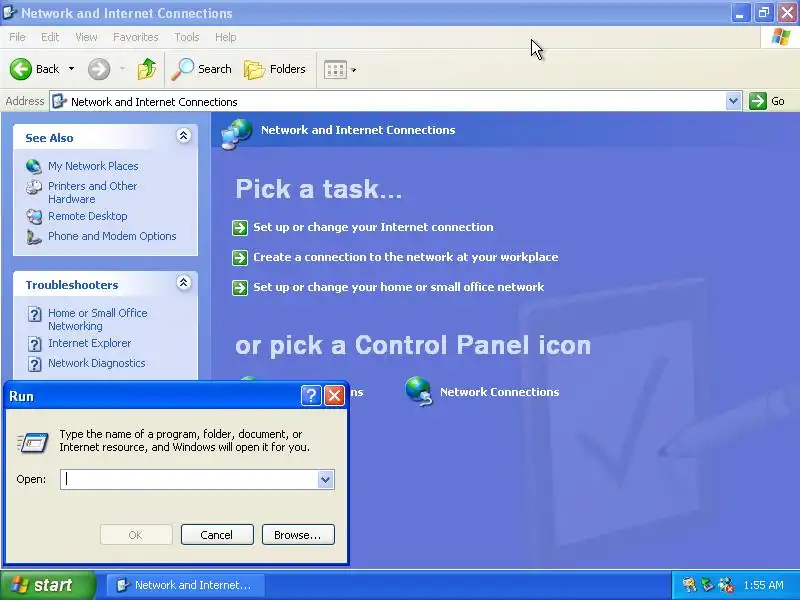
Task: Click the Remote Desktop icon
Action: coord(34,216)
